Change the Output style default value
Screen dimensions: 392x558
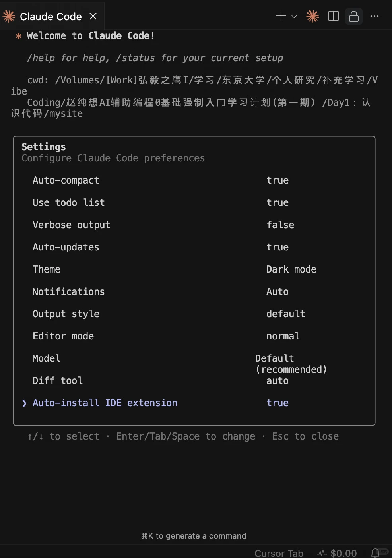[286, 314]
